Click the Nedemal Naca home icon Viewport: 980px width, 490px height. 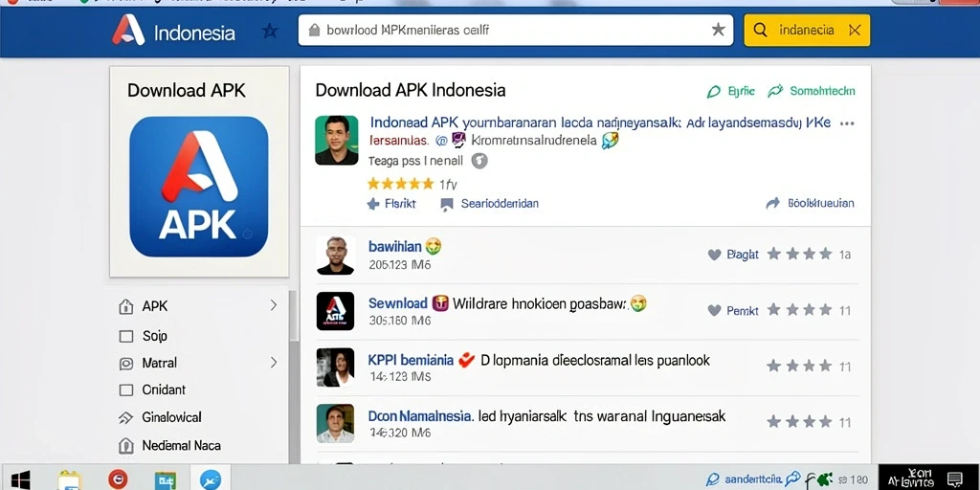(x=126, y=446)
